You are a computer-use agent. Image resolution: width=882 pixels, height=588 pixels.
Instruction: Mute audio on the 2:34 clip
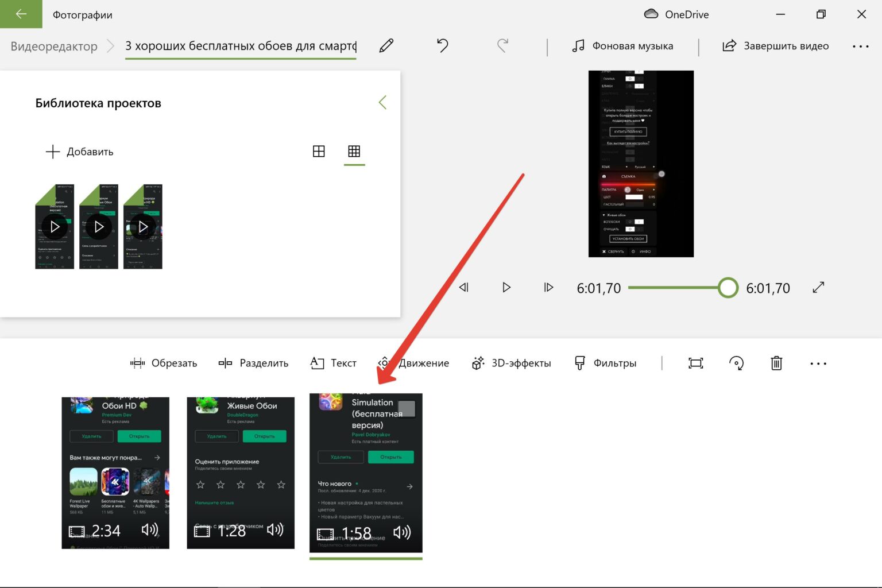point(149,529)
